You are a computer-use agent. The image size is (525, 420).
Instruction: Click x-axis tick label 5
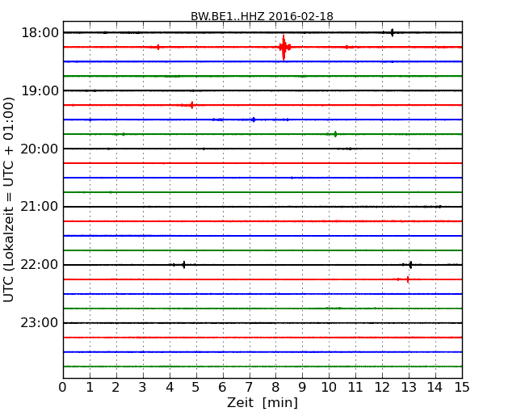click(x=196, y=387)
